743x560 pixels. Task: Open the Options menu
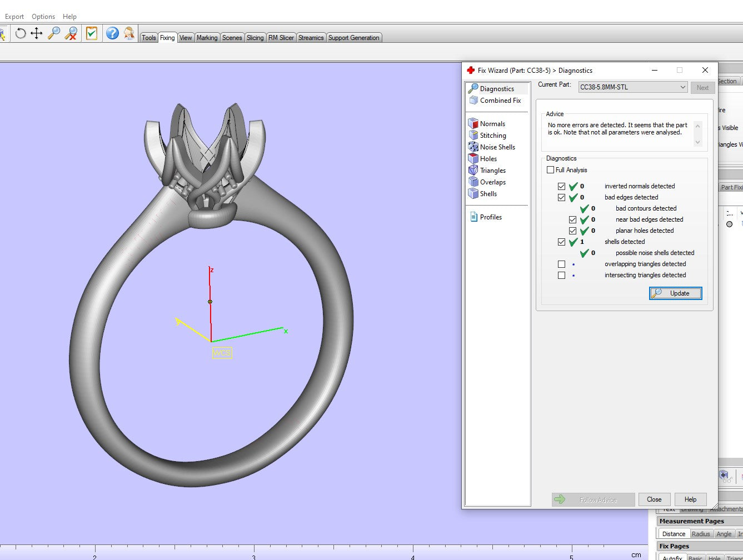click(43, 17)
